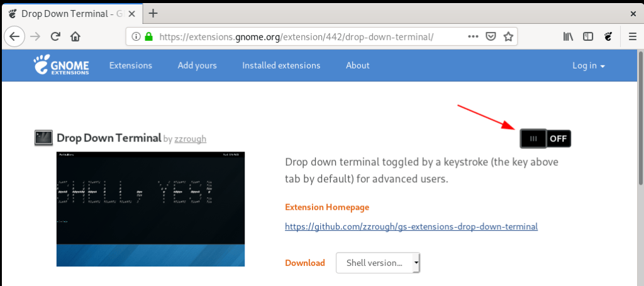Screen dimensions: 644x286
Task: Reload the current page
Action: [x=55, y=36]
